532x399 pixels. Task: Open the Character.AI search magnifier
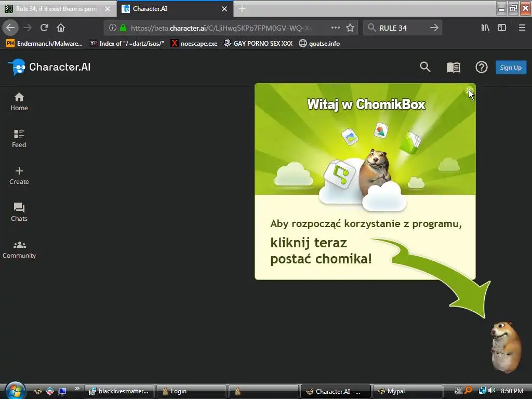[x=425, y=67]
